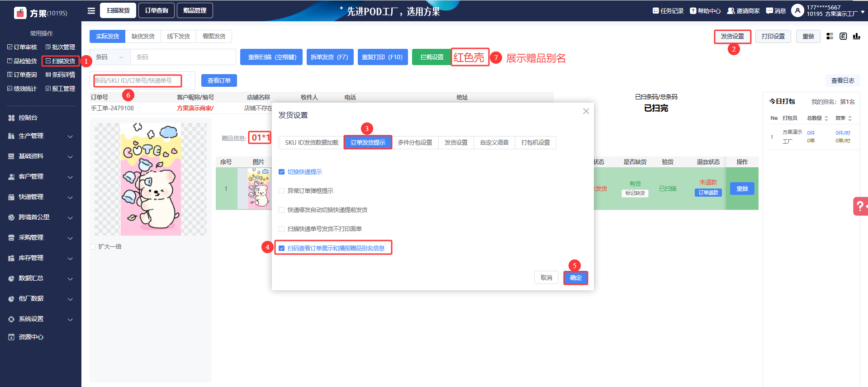Viewport: 868px width, 387px height.
Task: Select the 自定义语音 dialog tab
Action: tap(494, 142)
